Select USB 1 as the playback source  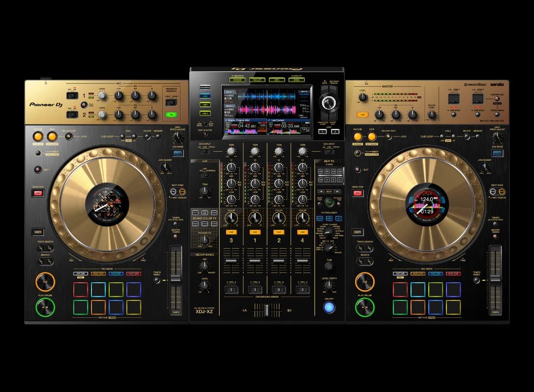pos(205,105)
